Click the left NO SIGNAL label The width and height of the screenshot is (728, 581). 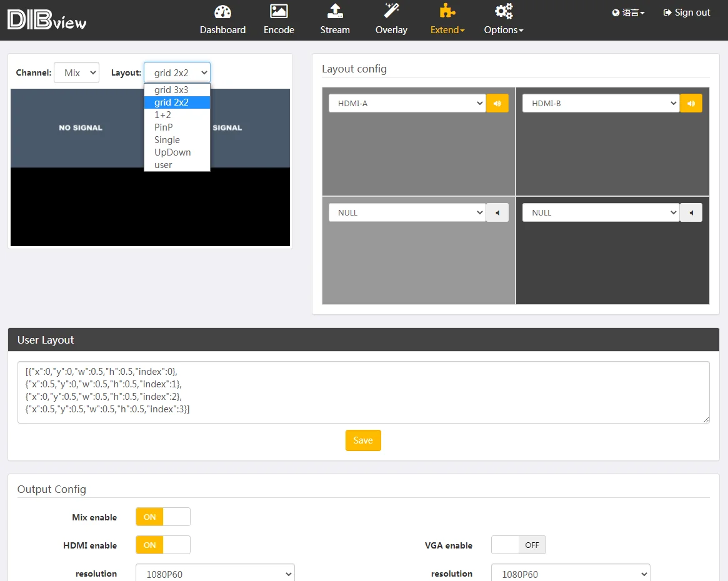click(x=81, y=127)
